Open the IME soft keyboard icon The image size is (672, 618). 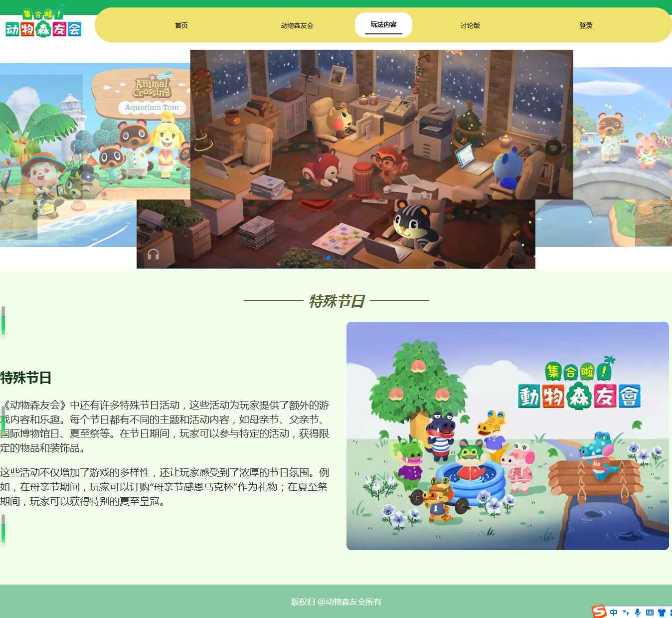pyautogui.click(x=650, y=612)
